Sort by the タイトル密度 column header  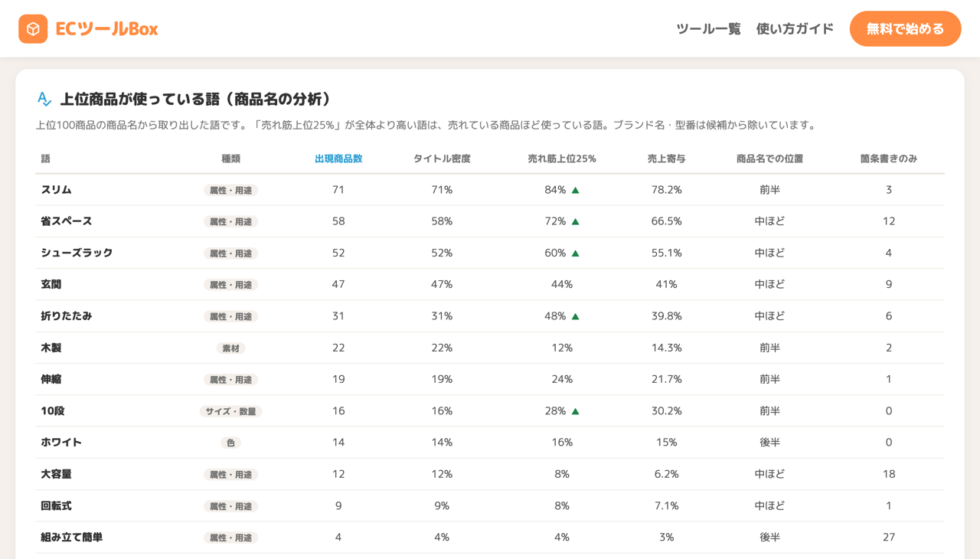coord(442,159)
